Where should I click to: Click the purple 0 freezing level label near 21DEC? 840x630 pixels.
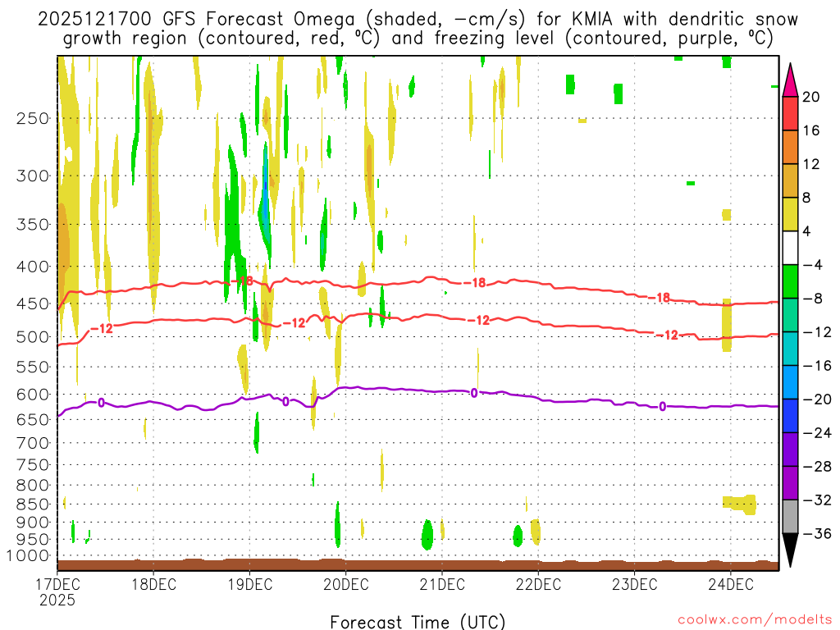[x=474, y=393]
